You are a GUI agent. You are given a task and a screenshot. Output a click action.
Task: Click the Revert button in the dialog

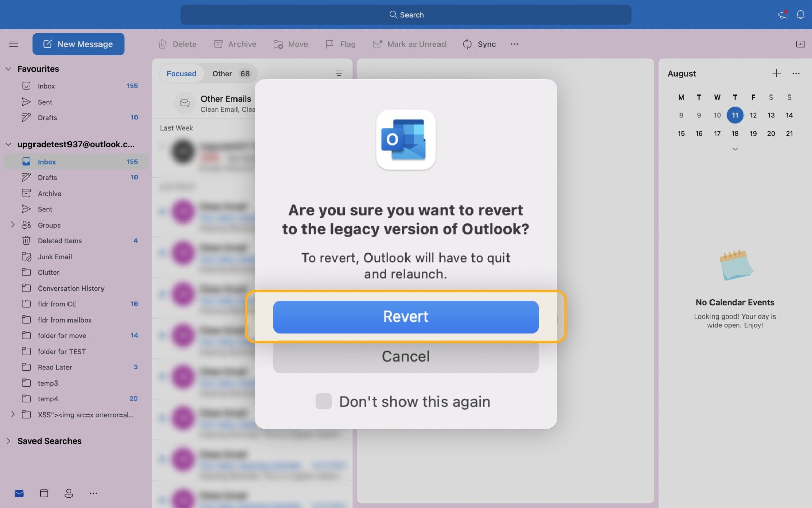(x=405, y=317)
